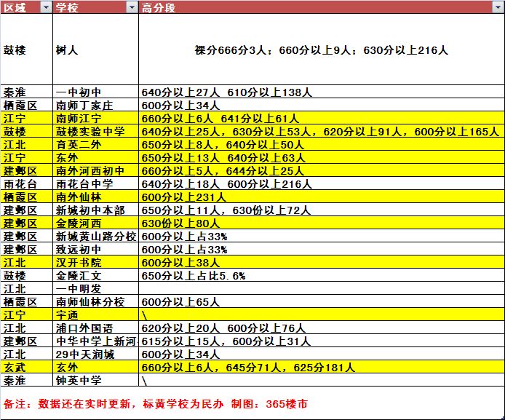Screen dimensions: 505x420
Task: Click cell 660分以上5人，644分以上25人
Action: click(322, 171)
